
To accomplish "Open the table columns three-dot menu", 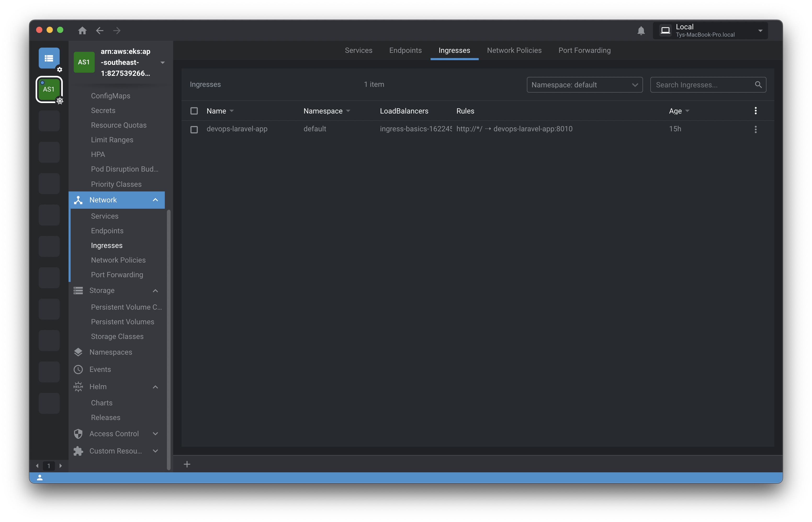I will [755, 111].
